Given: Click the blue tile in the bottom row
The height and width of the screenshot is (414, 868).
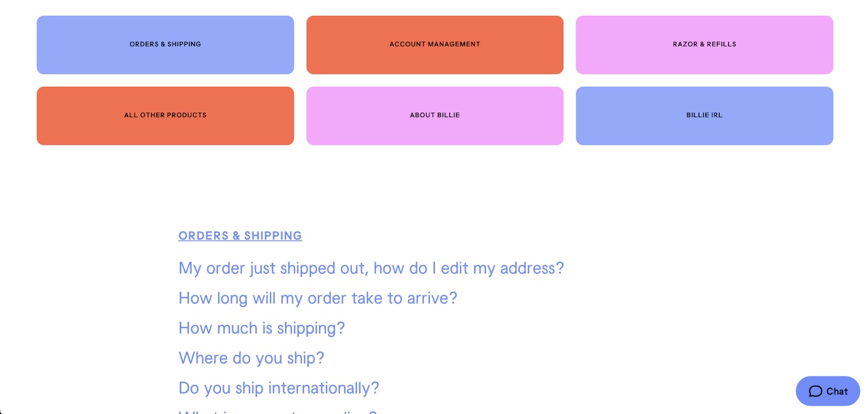Looking at the screenshot, I should (705, 116).
